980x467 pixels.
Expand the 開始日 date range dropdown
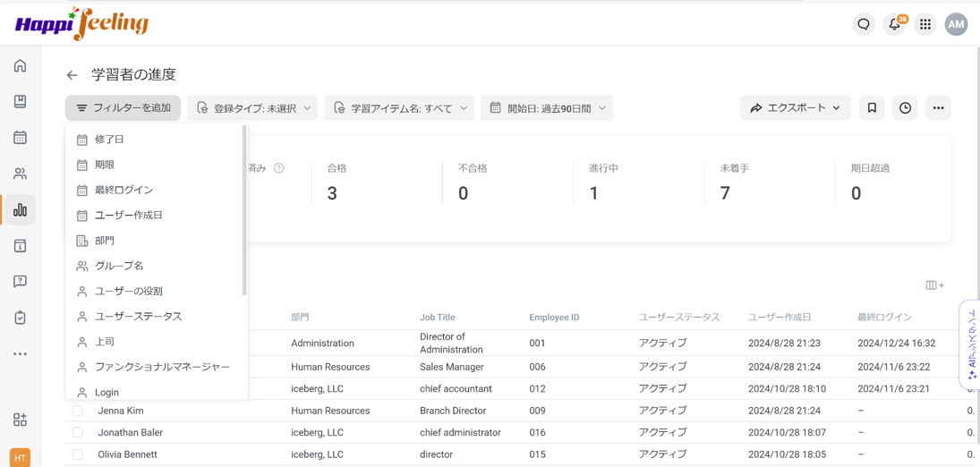tap(546, 108)
